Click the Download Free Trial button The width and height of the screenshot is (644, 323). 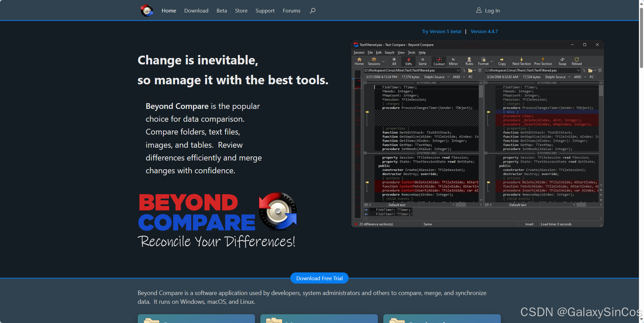[319, 278]
